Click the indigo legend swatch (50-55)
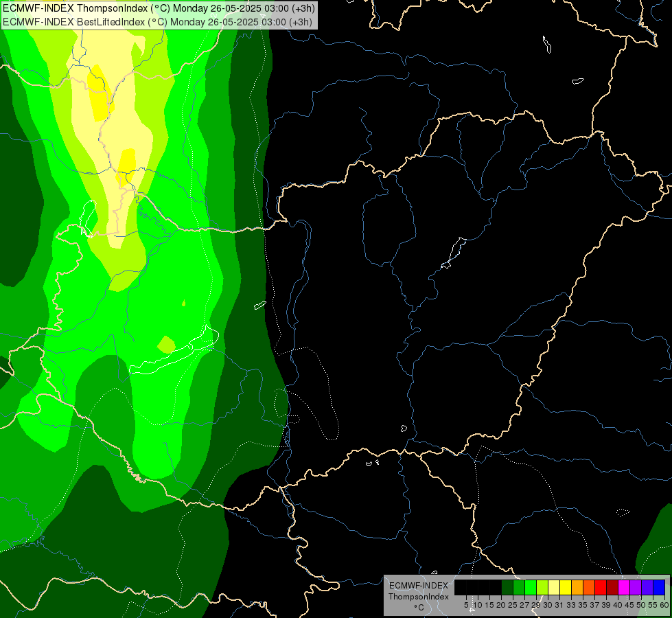This screenshot has height=618, width=672. (x=647, y=588)
